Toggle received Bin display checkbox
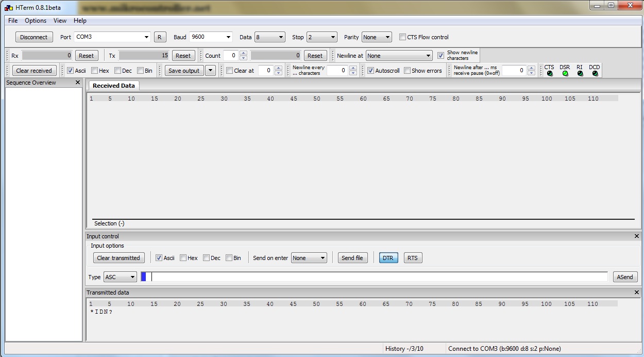644x357 pixels. pos(140,71)
